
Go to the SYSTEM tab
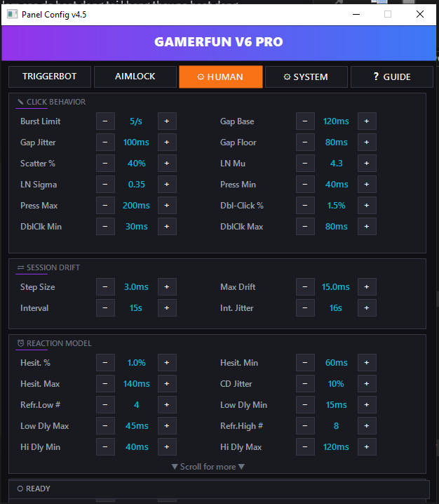[306, 77]
